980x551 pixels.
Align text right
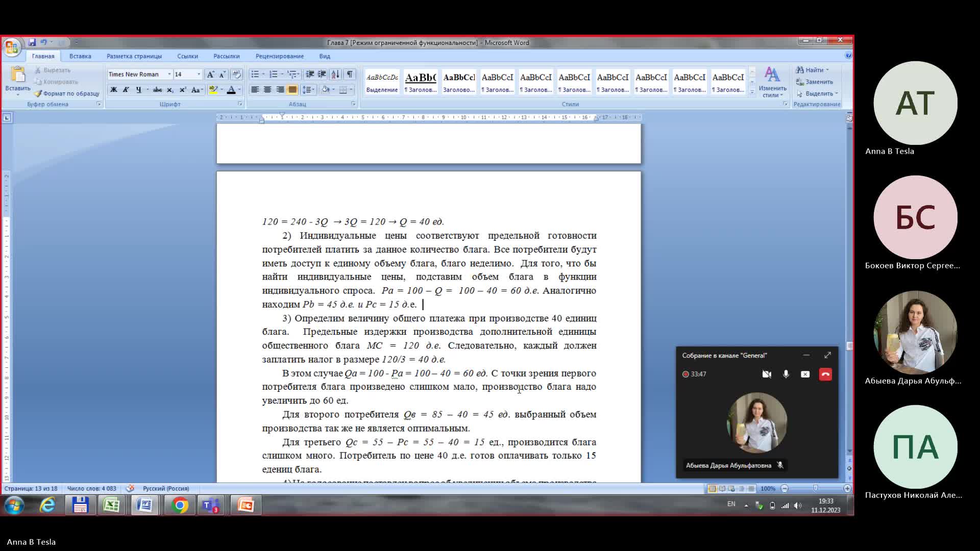tap(280, 90)
